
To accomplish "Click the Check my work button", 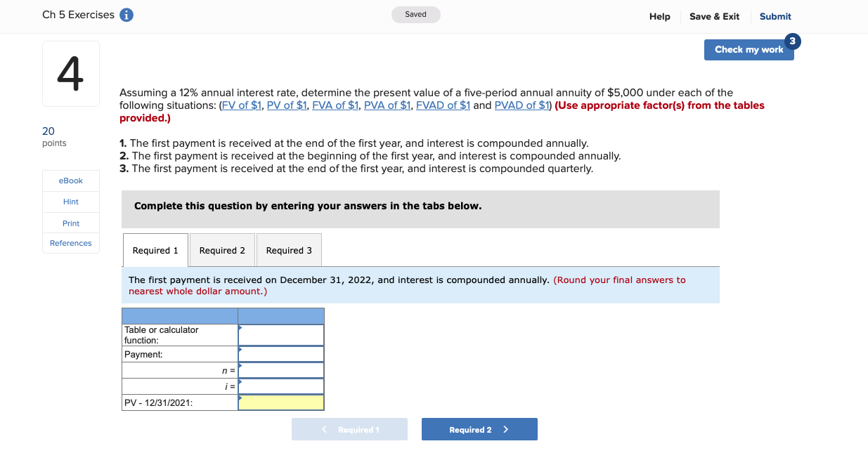I will (749, 50).
